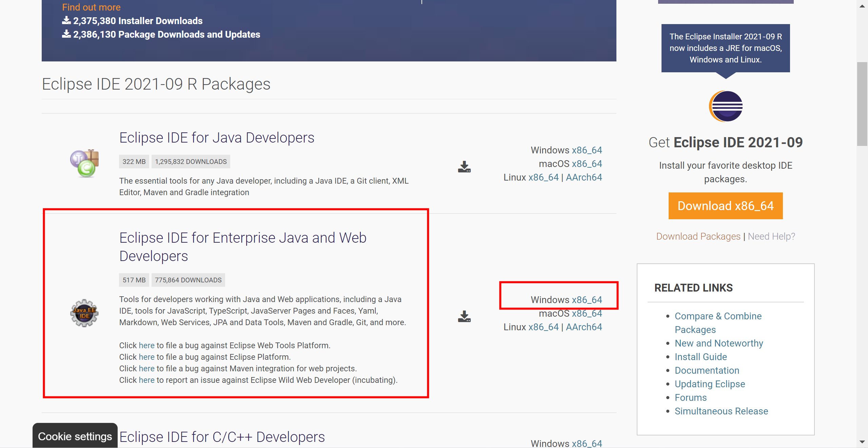Click the Java Developers package download icon
The height and width of the screenshot is (448, 868).
[x=464, y=167]
